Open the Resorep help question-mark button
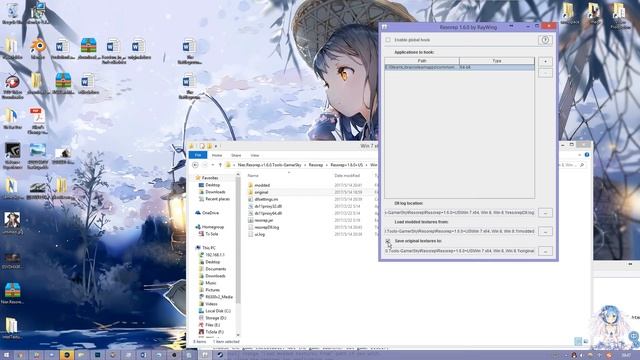Image resolution: width=640 pixels, height=360 pixels. 545,40
